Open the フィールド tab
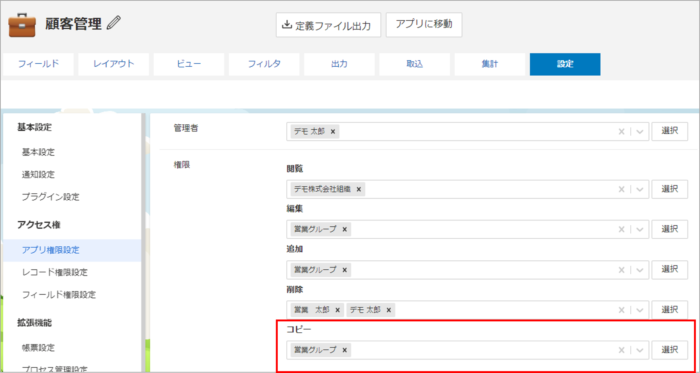Screen dimensions: 700x373 click(x=38, y=64)
